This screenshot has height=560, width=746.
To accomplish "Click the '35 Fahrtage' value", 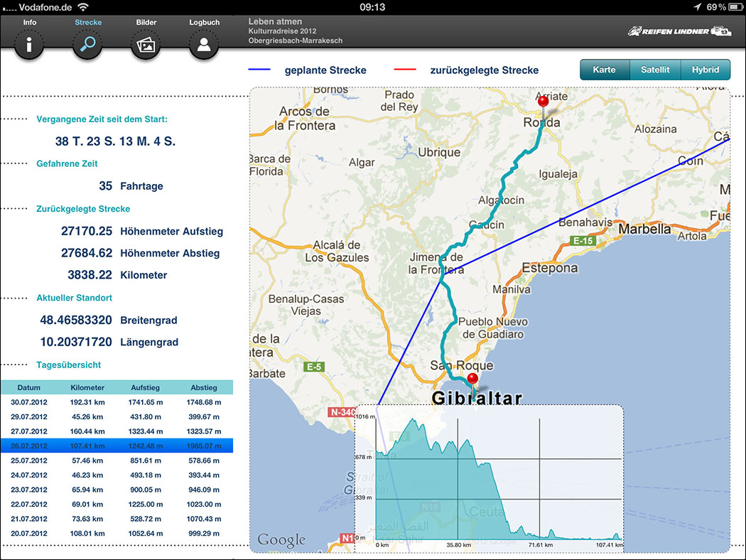I will pos(131,185).
